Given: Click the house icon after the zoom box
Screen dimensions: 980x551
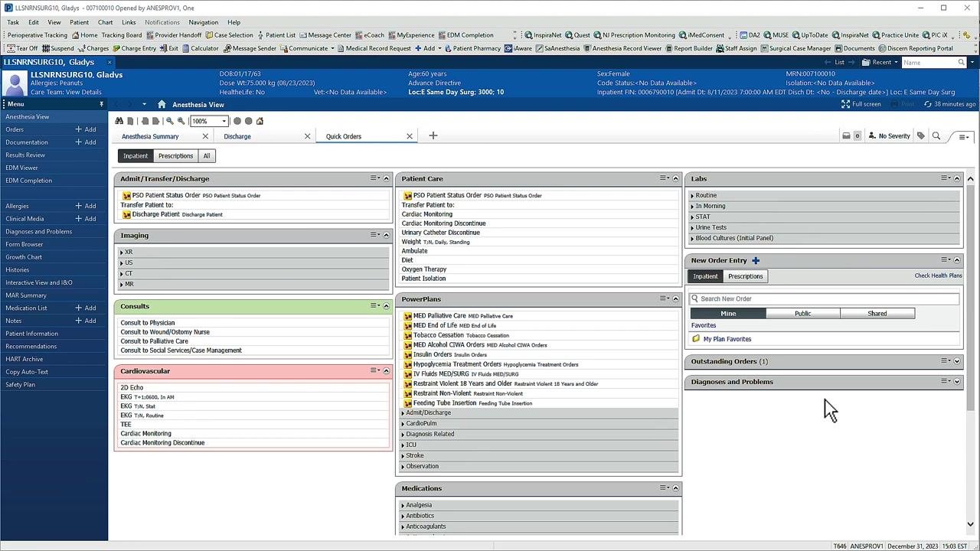Looking at the screenshot, I should 260,121.
